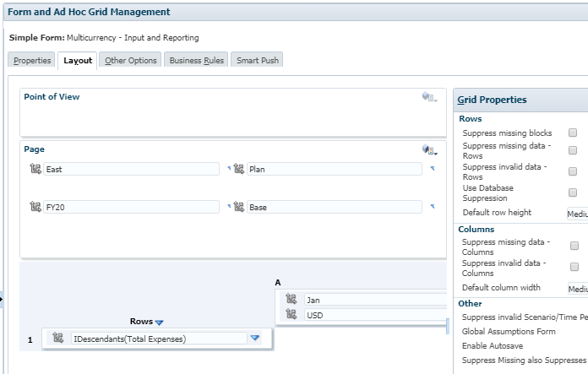This screenshot has width=588, height=374.
Task: Open the Rows header dropdown arrow
Action: (x=159, y=323)
